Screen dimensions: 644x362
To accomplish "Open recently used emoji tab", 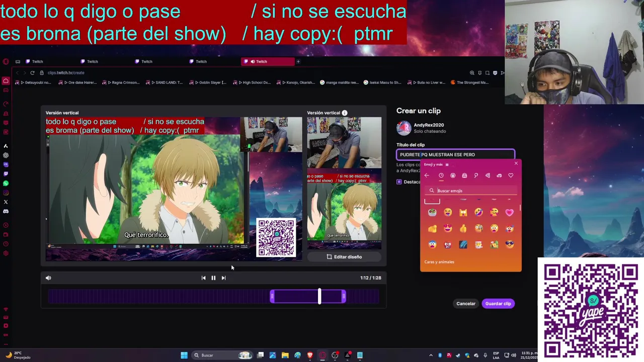I will tap(441, 175).
